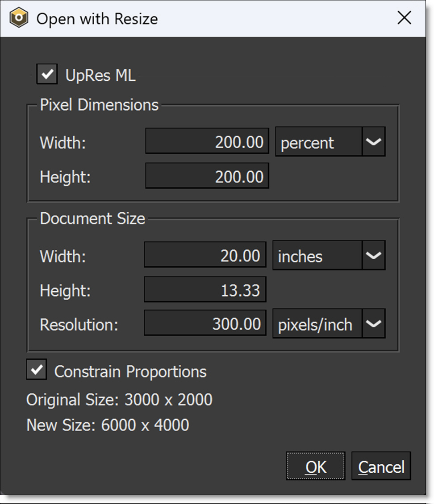
Task: Expand the pixels/inch dropdown arrow
Action: [373, 324]
